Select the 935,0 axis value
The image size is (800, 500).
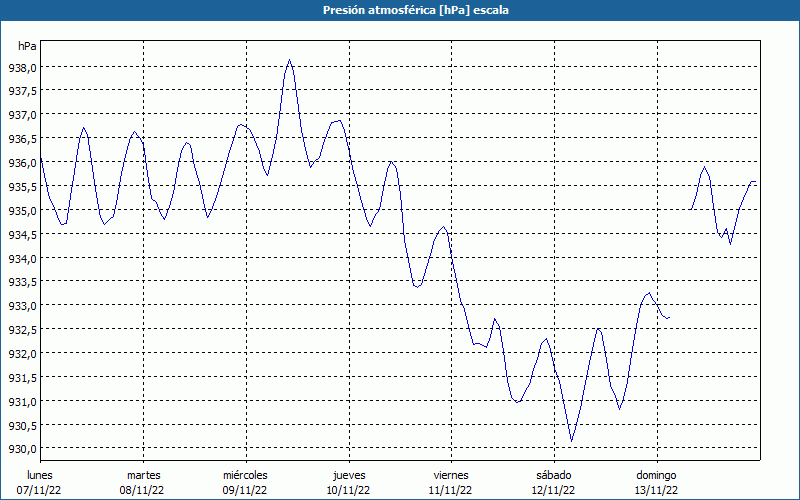[22, 211]
